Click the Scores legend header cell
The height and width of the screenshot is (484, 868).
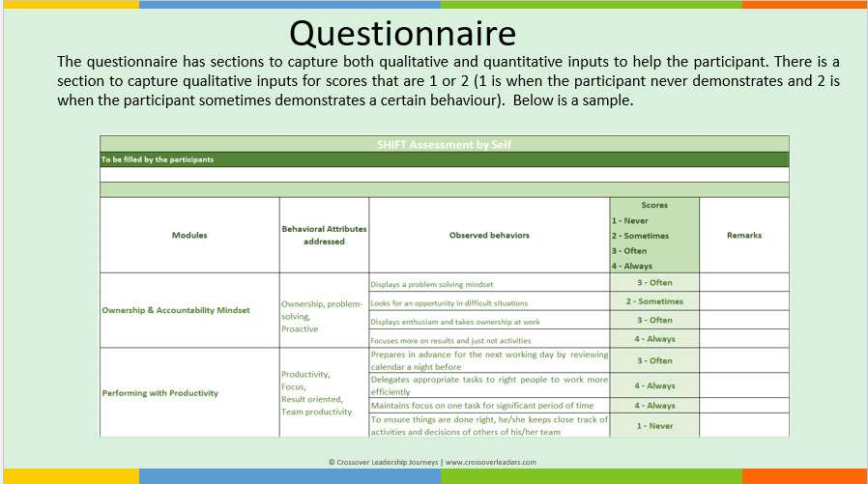coord(654,235)
